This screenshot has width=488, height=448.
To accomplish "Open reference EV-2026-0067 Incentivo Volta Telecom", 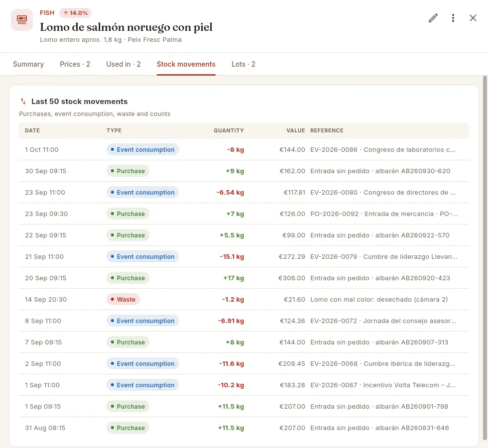I will (x=383, y=385).
